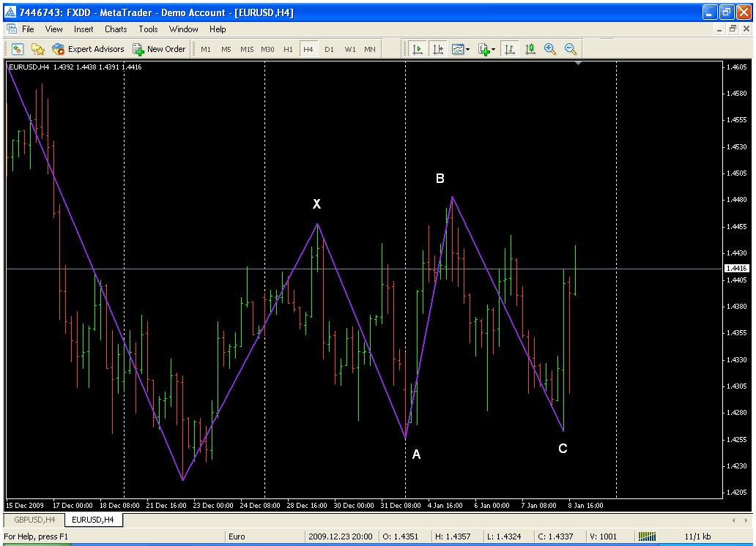Viewport: 756px width, 546px height.
Task: Click the Expert Advisors button
Action: (x=88, y=49)
